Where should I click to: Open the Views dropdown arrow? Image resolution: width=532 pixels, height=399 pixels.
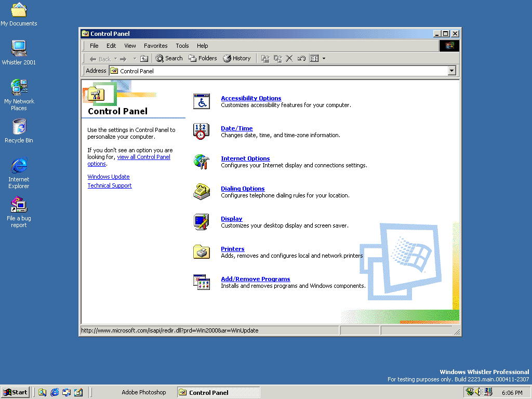324,59
